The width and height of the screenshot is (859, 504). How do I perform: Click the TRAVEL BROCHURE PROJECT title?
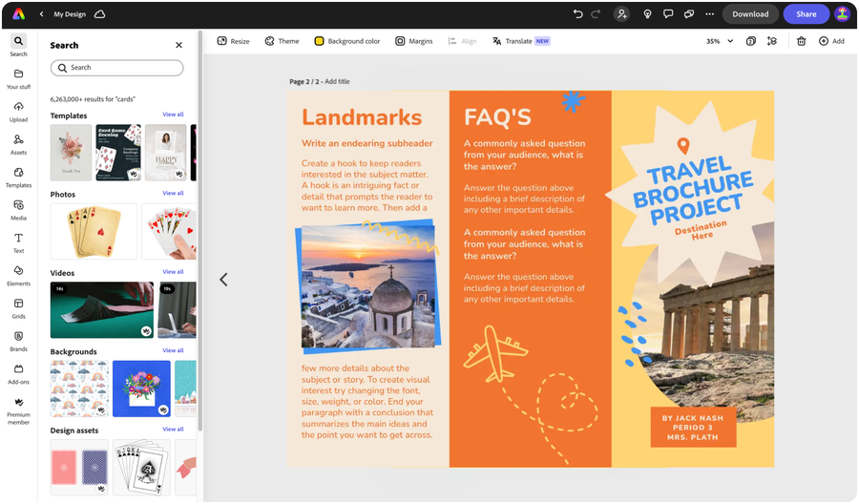click(x=693, y=190)
